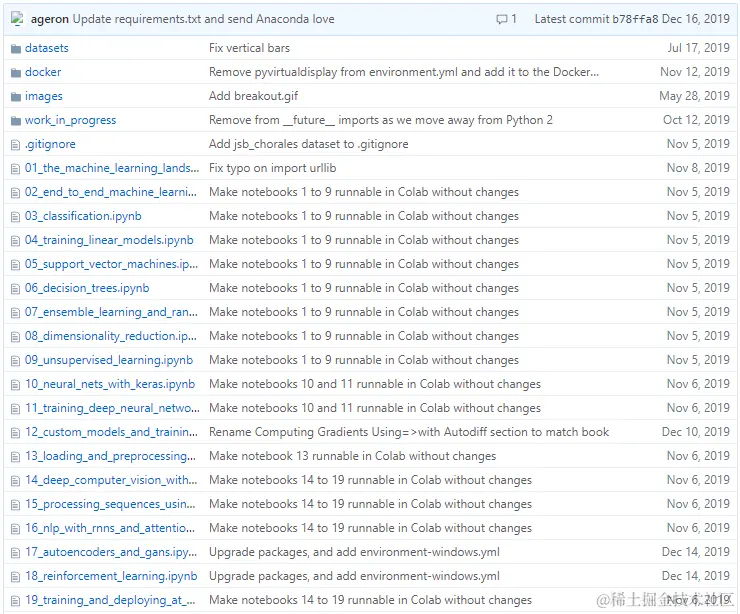Click the .gitignore file icon
740x614 pixels.
16,144
